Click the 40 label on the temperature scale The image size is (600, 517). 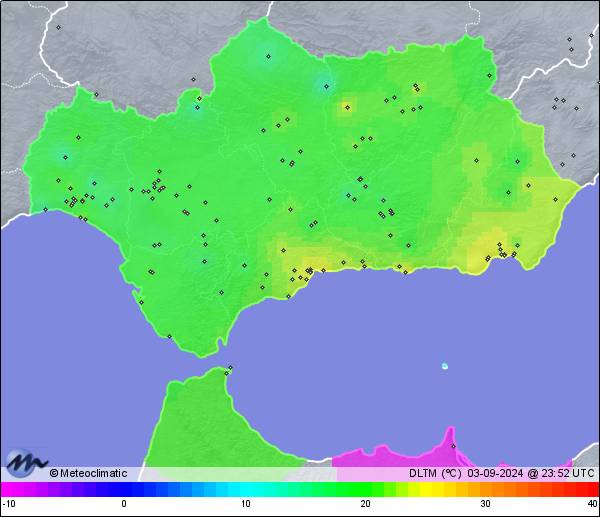592,503
